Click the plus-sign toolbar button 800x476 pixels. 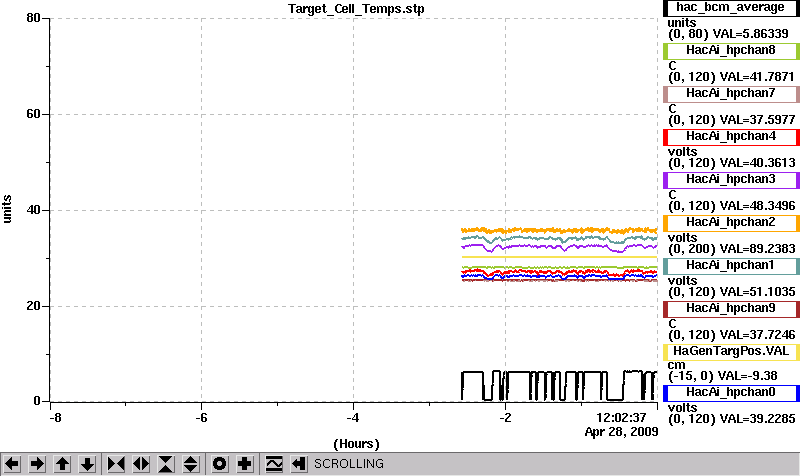244,464
